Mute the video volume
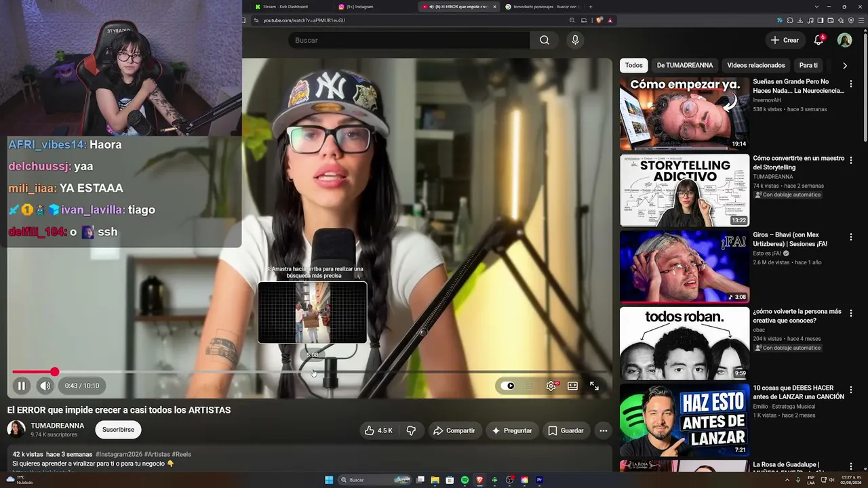868x488 pixels. 45,386
